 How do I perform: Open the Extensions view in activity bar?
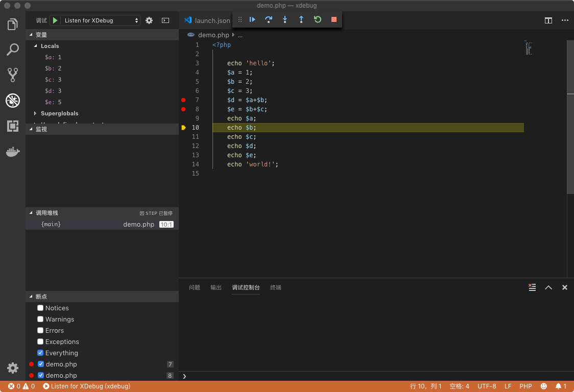point(13,126)
